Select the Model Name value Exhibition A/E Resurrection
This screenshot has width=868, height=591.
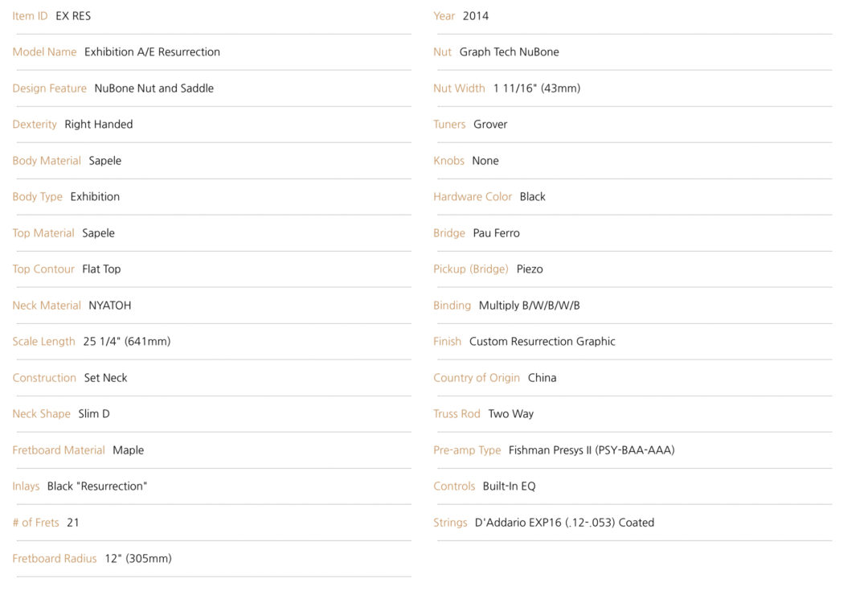[152, 52]
